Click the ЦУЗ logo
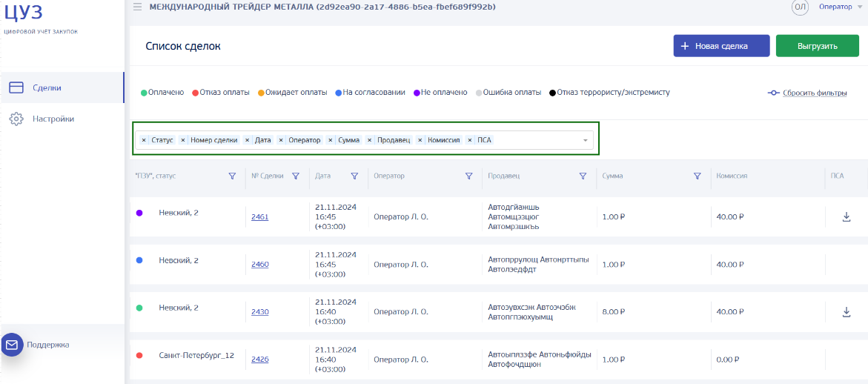Image resolution: width=868 pixels, height=384 pixels. coord(23,11)
